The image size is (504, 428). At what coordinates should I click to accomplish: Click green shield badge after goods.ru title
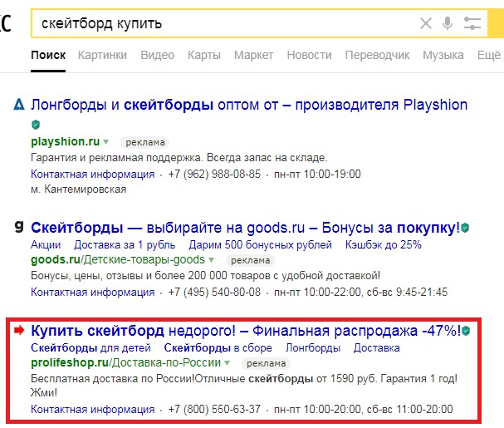point(465,228)
